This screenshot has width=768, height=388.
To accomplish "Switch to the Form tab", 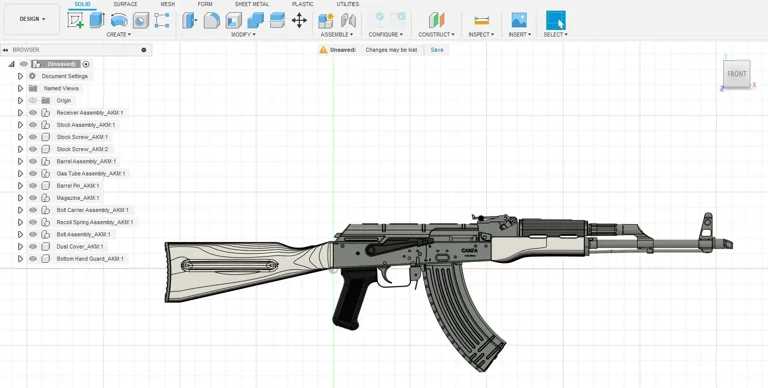I will click(205, 4).
